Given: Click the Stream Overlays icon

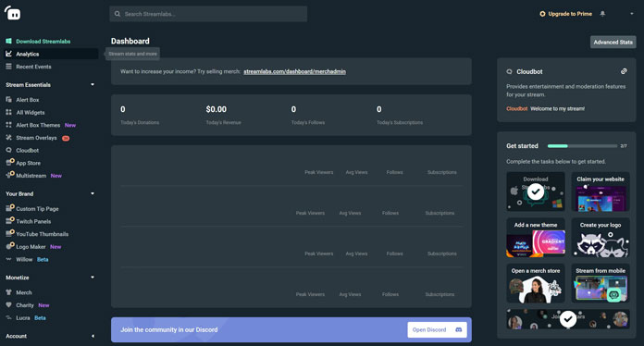Looking at the screenshot, I should [x=8, y=138].
